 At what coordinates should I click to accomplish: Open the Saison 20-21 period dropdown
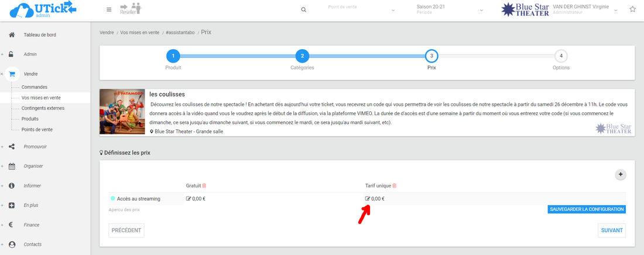[x=450, y=10]
